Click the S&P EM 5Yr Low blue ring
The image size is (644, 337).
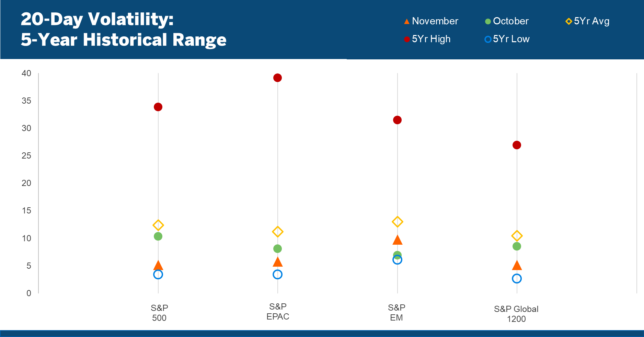(x=397, y=260)
